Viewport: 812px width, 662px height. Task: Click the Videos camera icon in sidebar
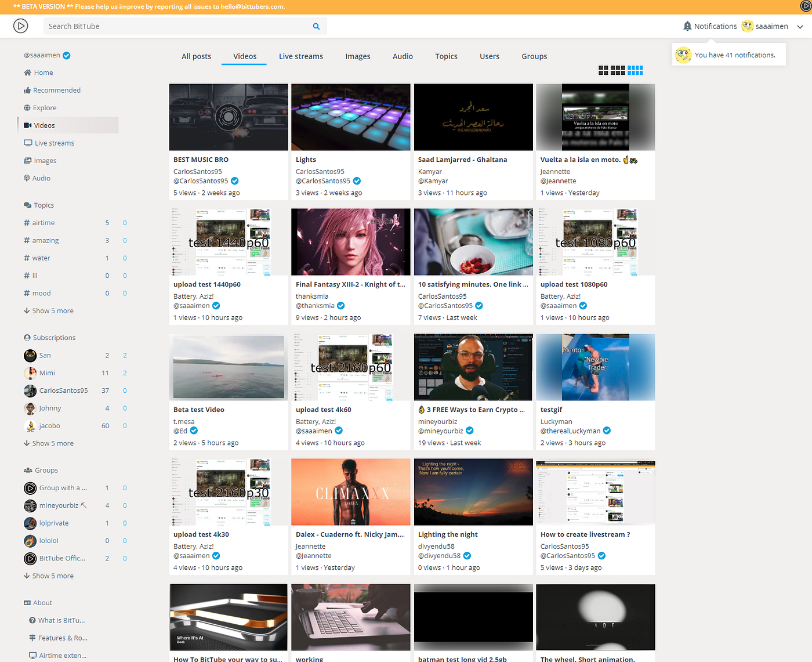pyautogui.click(x=27, y=125)
